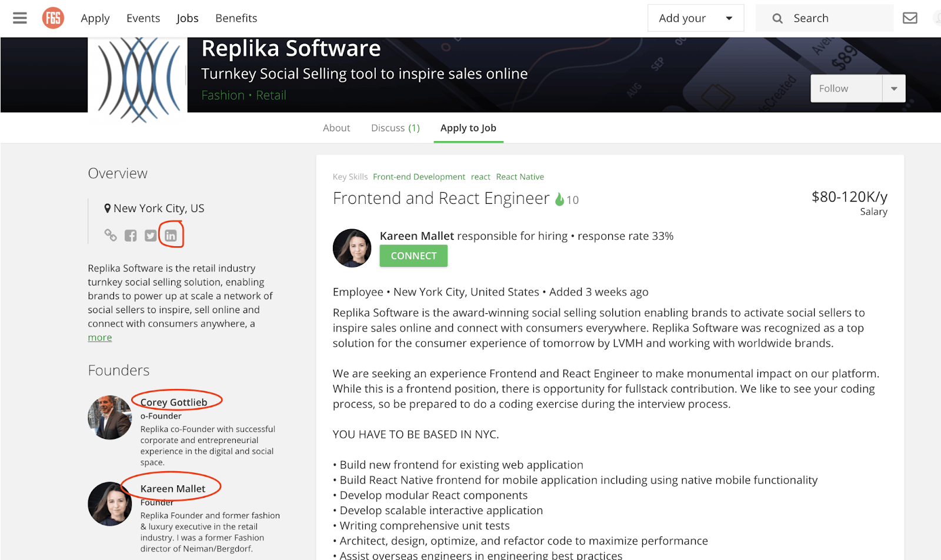Click the Founders section heading
The image size is (941, 560).
click(119, 371)
